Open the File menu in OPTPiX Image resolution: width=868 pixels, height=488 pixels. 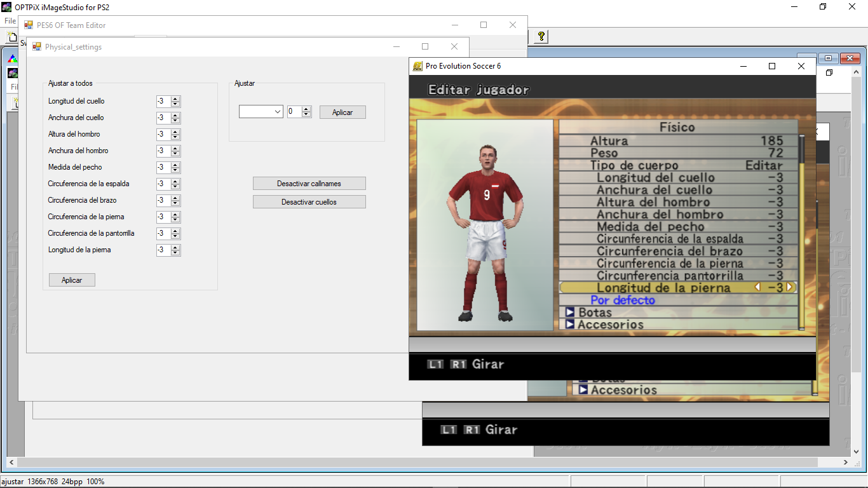(10, 21)
